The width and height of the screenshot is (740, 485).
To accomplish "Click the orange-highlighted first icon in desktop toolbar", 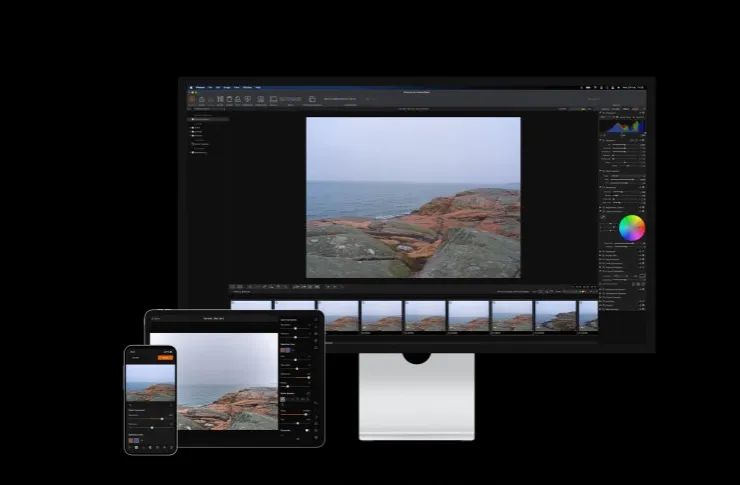I will (x=191, y=99).
